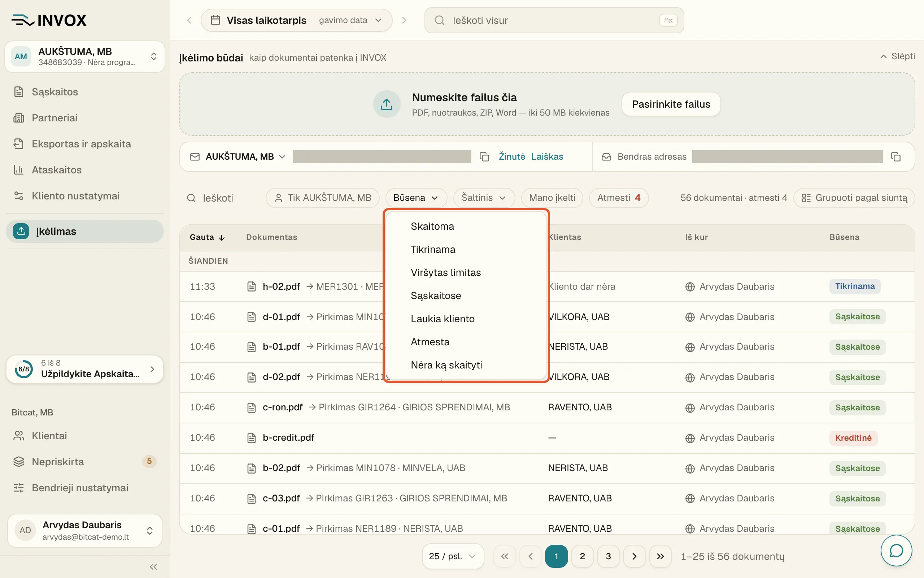Copy the Bendras adresas address
Image resolution: width=924 pixels, height=578 pixels.
click(896, 157)
